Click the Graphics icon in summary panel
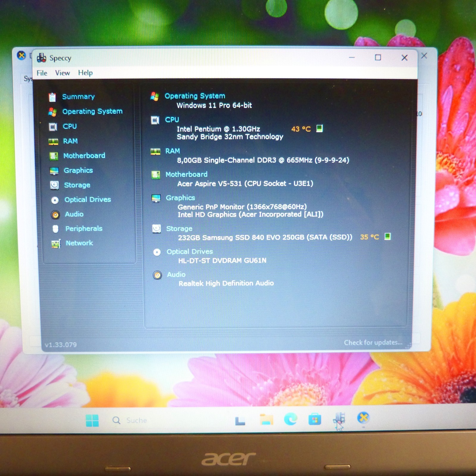This screenshot has height=476, width=476. click(156, 198)
